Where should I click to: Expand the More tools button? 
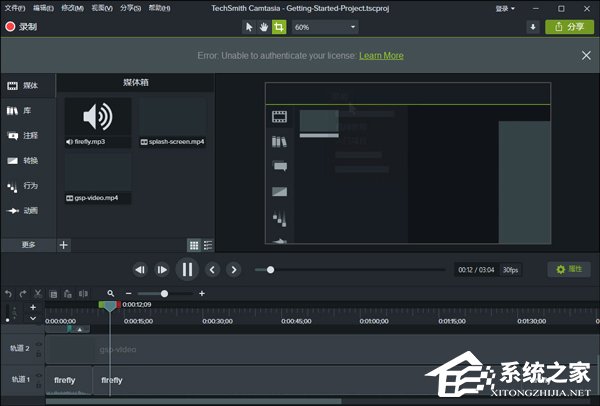pos(28,245)
